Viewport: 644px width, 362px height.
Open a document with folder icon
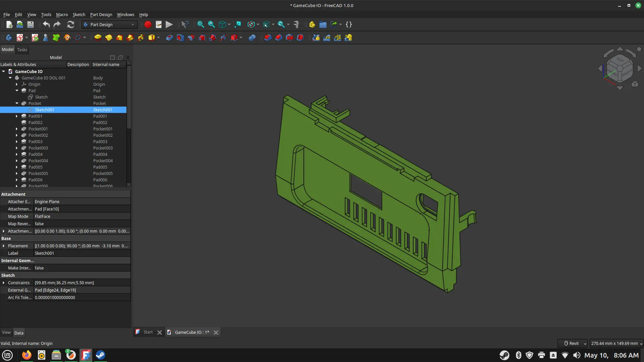(20, 24)
